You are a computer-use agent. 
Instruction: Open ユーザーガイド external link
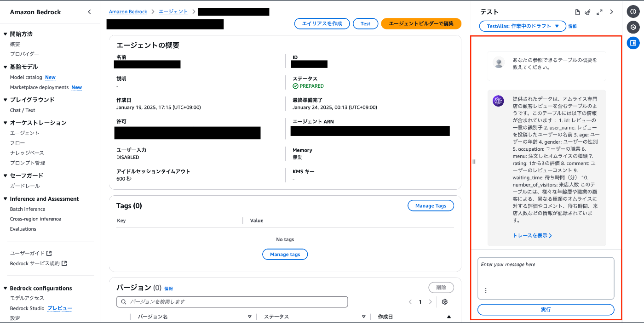31,253
